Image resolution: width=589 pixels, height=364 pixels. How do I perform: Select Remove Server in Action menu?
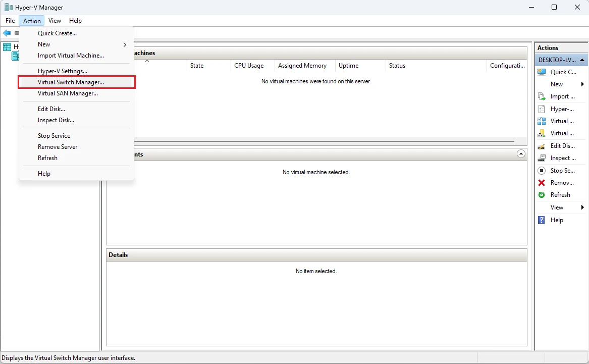coord(76,147)
